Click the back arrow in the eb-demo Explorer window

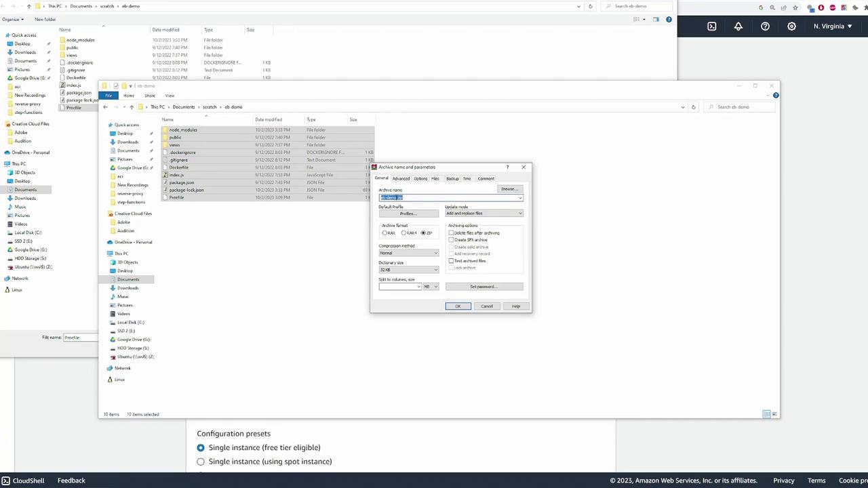tap(105, 107)
